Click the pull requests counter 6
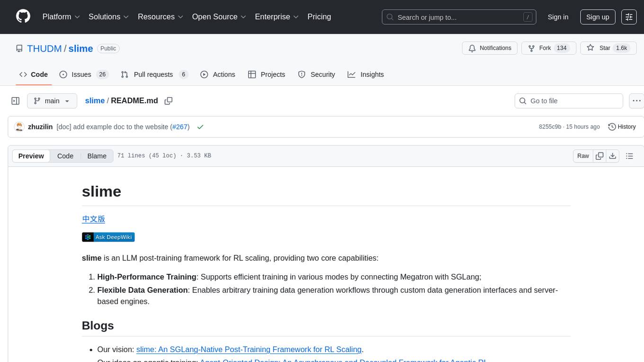This screenshot has width=644, height=362. tap(183, 74)
